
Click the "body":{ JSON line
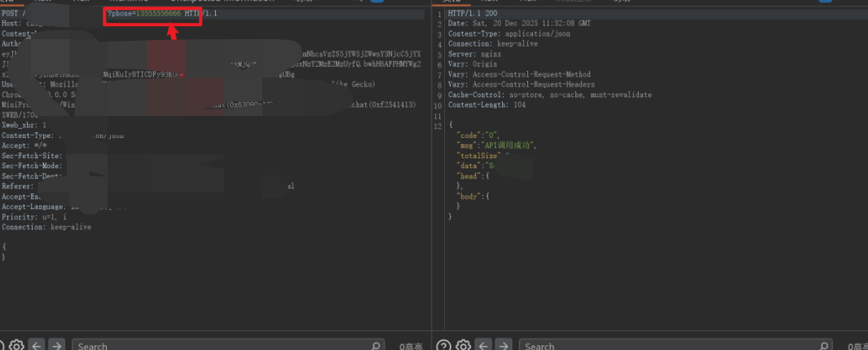[474, 196]
